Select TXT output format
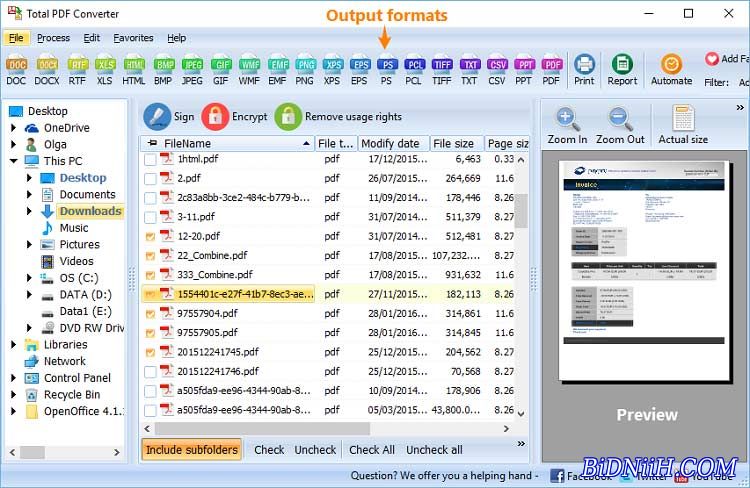This screenshot has width=750, height=488. coord(469,70)
